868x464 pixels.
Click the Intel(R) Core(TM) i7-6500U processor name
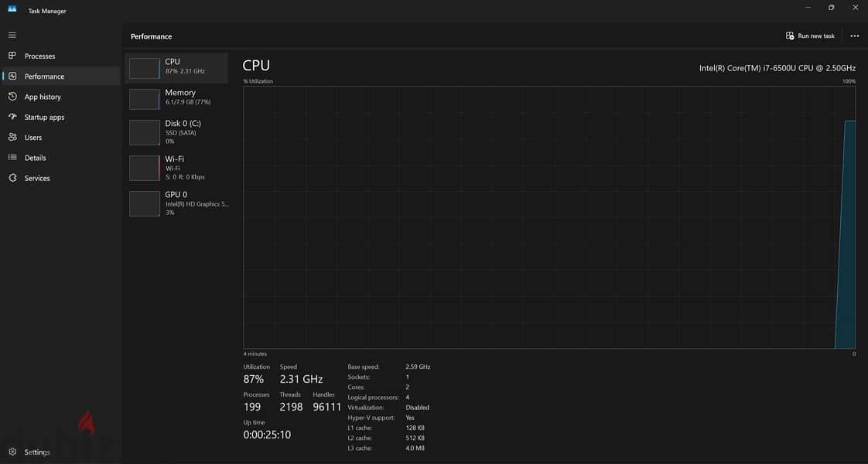[777, 68]
